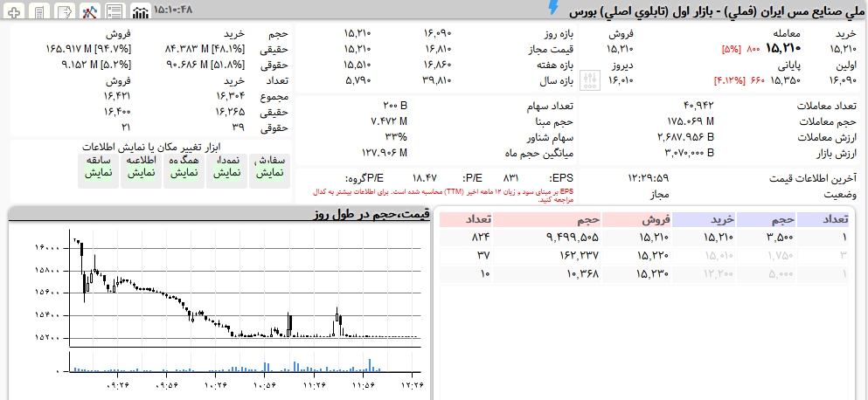Click the ارزش معاملات value ۲,۶۸۷.۹۵۶ B
The height and width of the screenshot is (400, 868).
685,136
